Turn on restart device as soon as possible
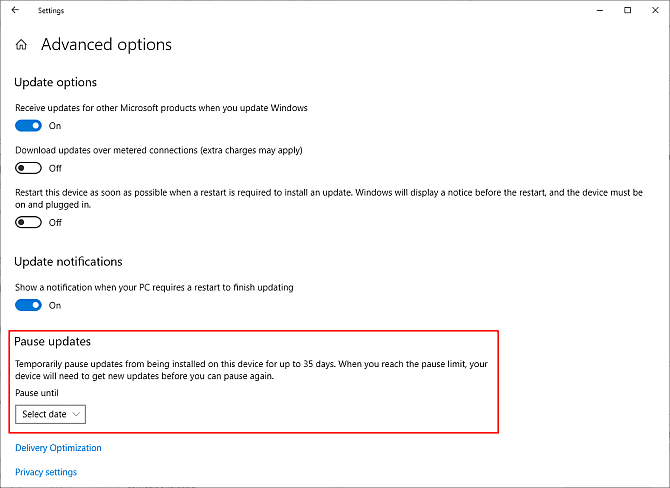Screen dimensions: 670x488 point(28,222)
